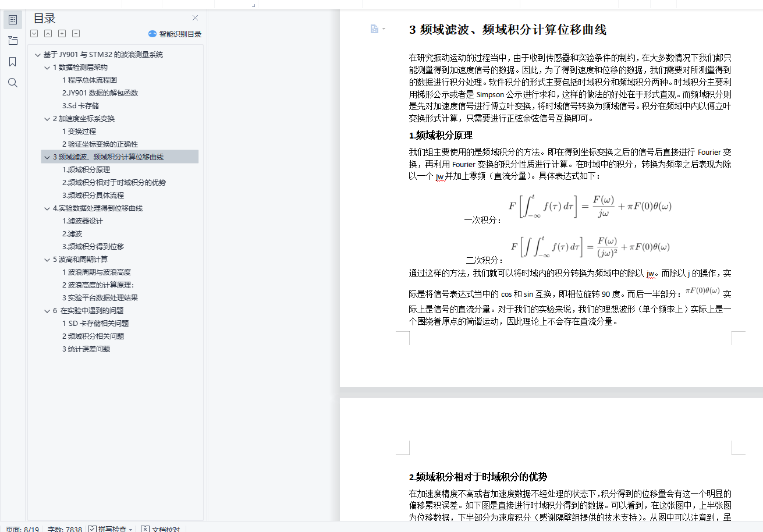This screenshot has width=763, height=532.
Task: Collapse the 3 频域滤波 section chevron
Action: (47, 157)
